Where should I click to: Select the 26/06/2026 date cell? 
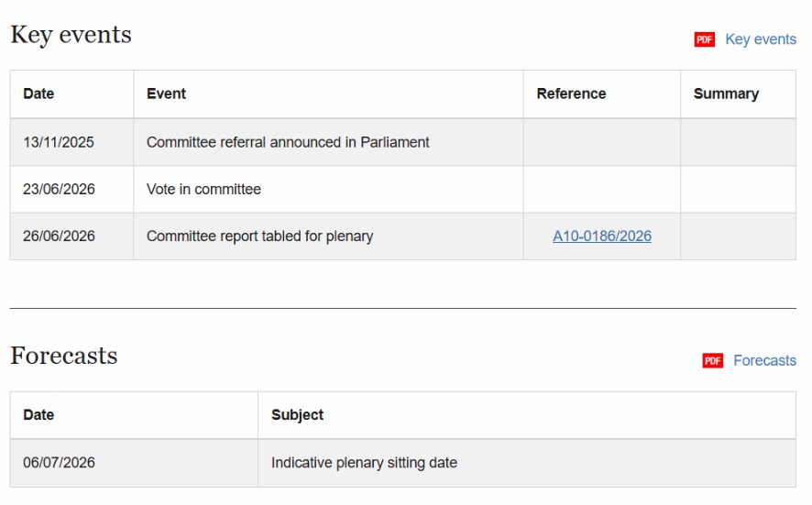click(72, 236)
